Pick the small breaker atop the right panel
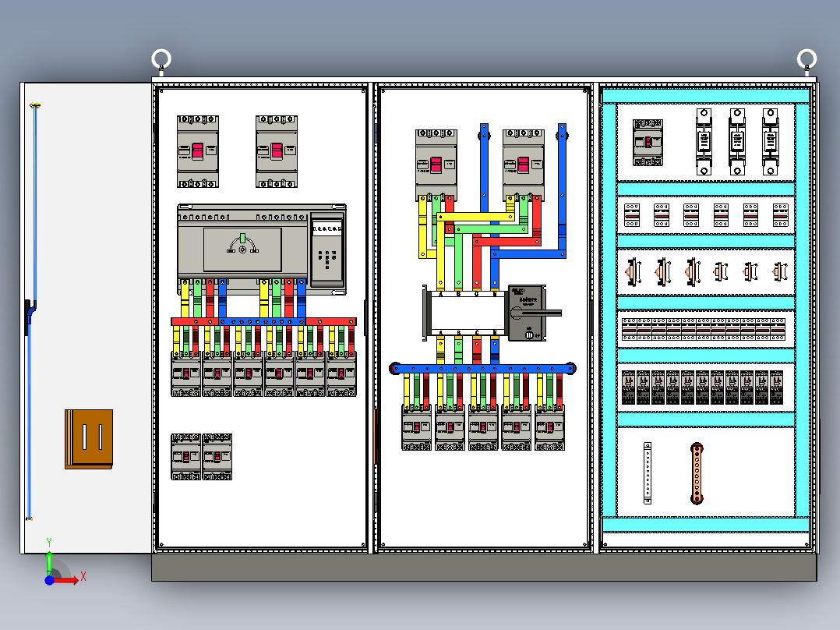The image size is (840, 630). [x=648, y=143]
